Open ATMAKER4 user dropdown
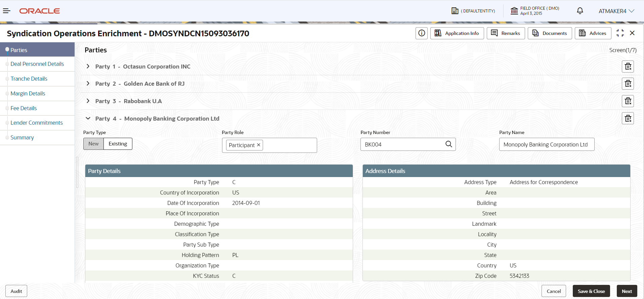The image size is (644, 299). 616,11
